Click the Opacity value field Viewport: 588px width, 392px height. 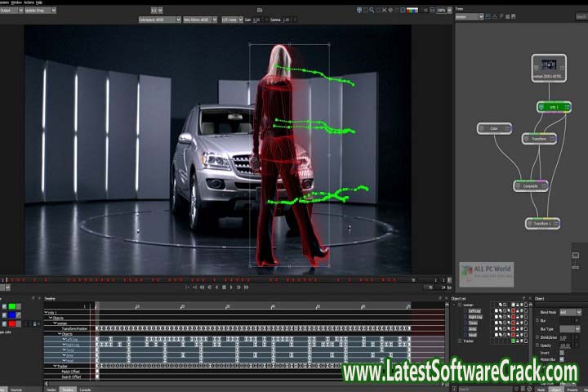(x=565, y=345)
